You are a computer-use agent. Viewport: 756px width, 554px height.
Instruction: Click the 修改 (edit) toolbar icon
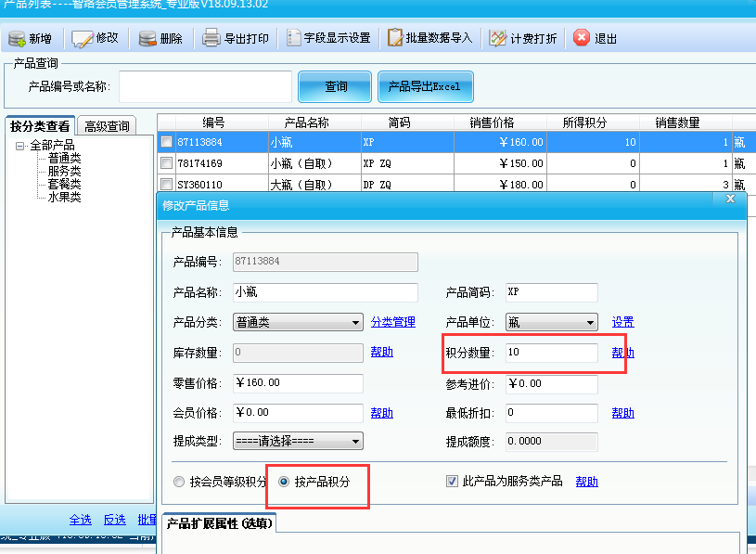(x=83, y=38)
